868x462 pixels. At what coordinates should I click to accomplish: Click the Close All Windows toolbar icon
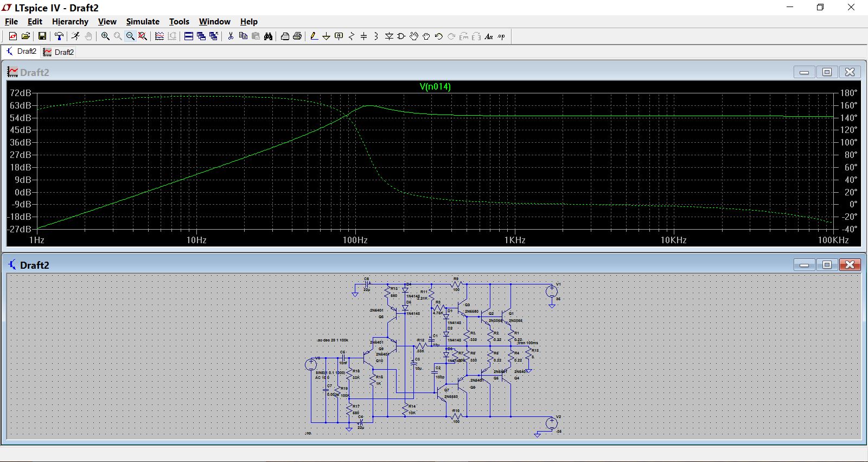coord(214,36)
